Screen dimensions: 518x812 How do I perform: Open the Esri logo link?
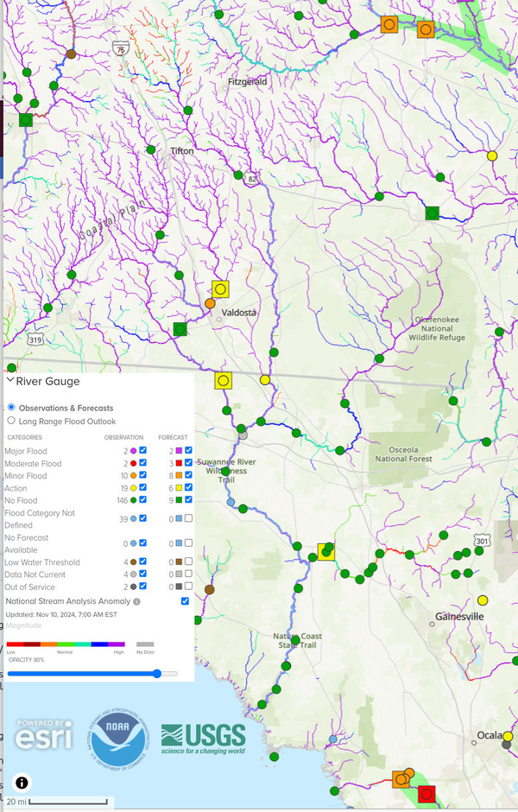point(43,735)
